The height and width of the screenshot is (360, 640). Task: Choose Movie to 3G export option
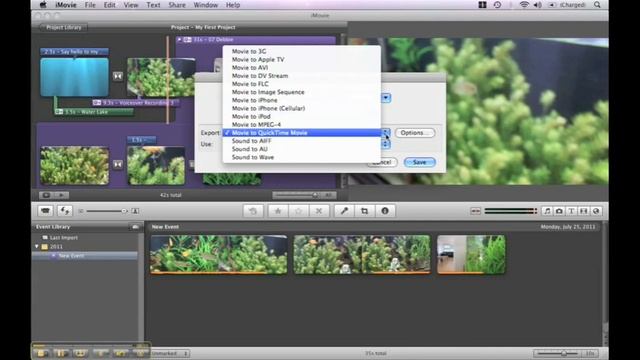point(302,51)
